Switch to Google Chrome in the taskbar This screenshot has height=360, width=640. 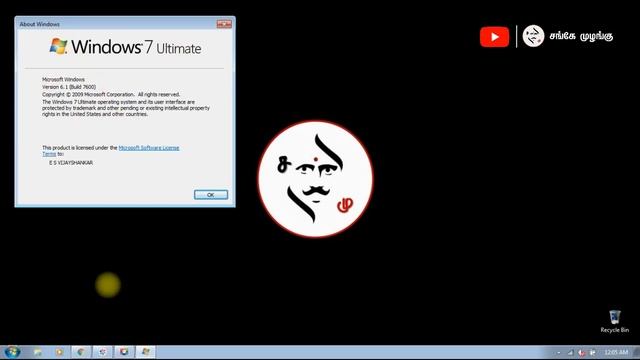pyautogui.click(x=81, y=352)
